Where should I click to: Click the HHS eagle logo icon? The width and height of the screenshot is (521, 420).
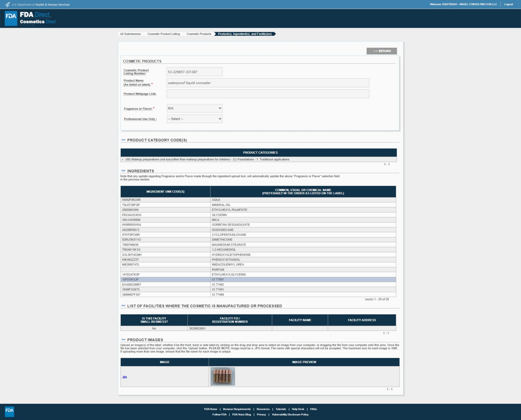point(7,4)
